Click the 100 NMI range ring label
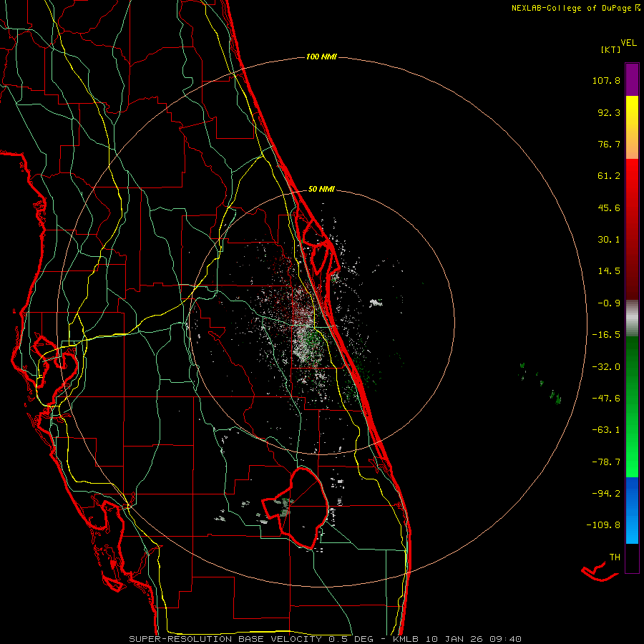The height and width of the screenshot is (644, 644). click(x=321, y=57)
